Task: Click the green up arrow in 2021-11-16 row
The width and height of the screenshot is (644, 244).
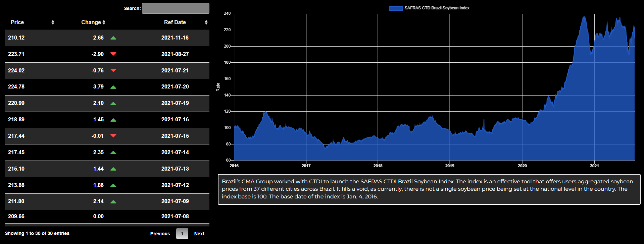Action: click(x=113, y=38)
